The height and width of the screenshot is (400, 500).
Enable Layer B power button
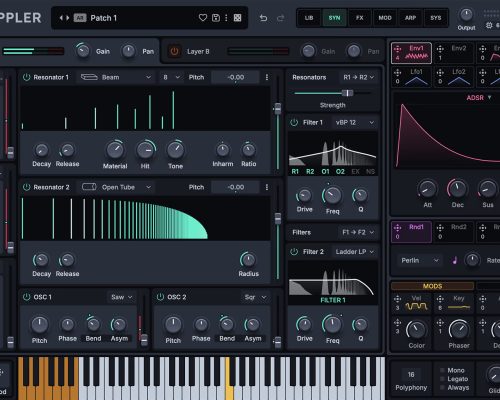click(174, 51)
